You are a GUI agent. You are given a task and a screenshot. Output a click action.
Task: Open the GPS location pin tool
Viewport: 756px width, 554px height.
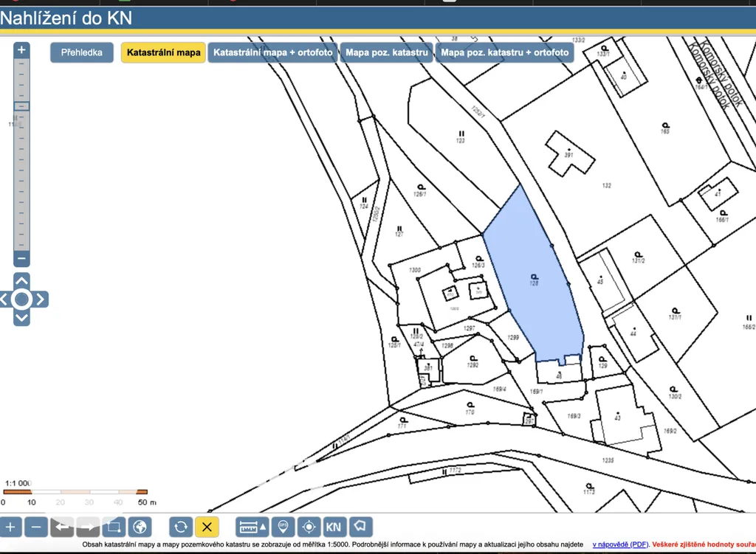pyautogui.click(x=282, y=527)
